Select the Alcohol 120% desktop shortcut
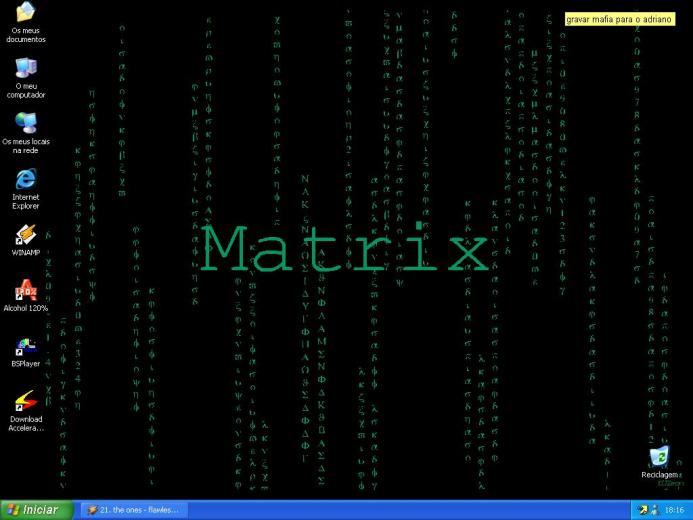This screenshot has width=693, height=520. coord(26,290)
